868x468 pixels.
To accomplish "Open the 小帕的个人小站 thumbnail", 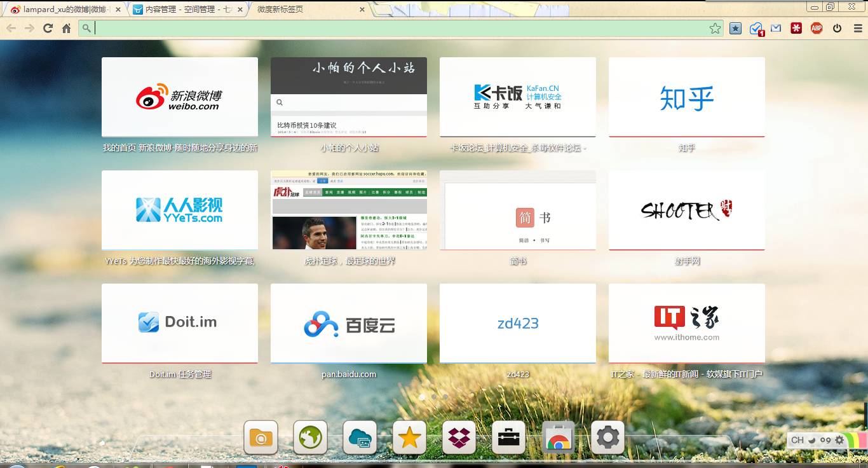I will click(349, 97).
